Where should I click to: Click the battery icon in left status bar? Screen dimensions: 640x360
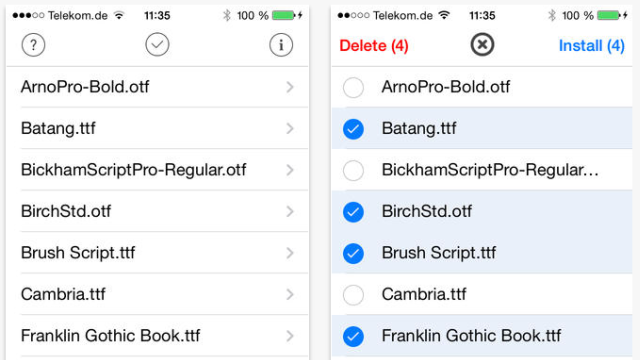283,16
